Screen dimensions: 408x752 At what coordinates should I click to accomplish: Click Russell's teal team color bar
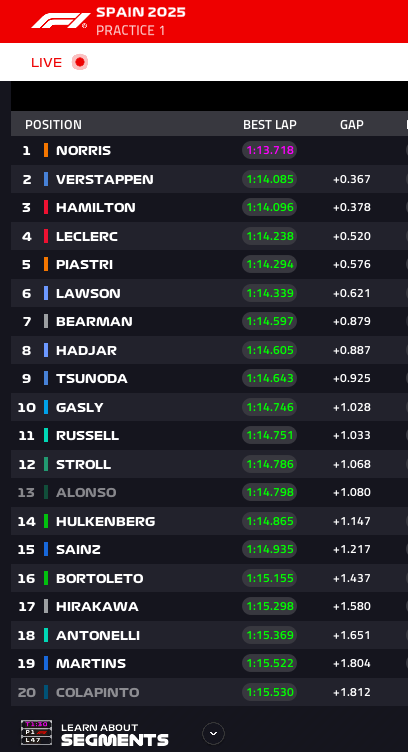(x=46, y=435)
